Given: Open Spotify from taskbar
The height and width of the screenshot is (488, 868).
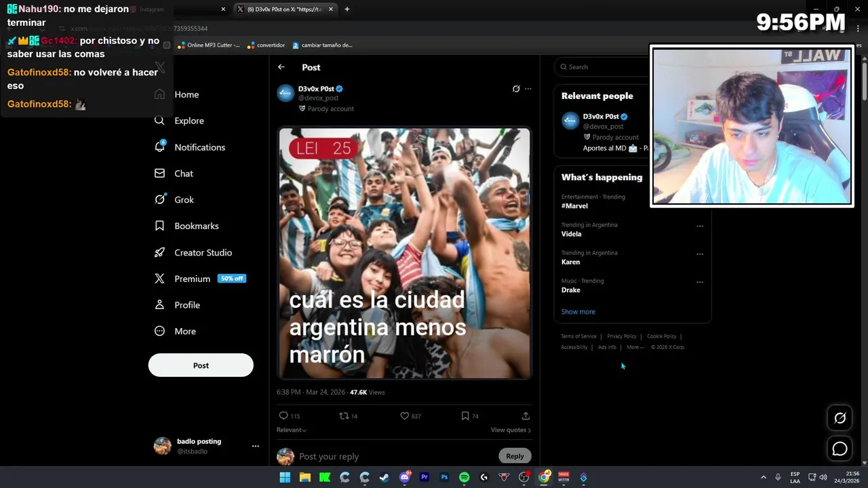Looking at the screenshot, I should tap(465, 477).
